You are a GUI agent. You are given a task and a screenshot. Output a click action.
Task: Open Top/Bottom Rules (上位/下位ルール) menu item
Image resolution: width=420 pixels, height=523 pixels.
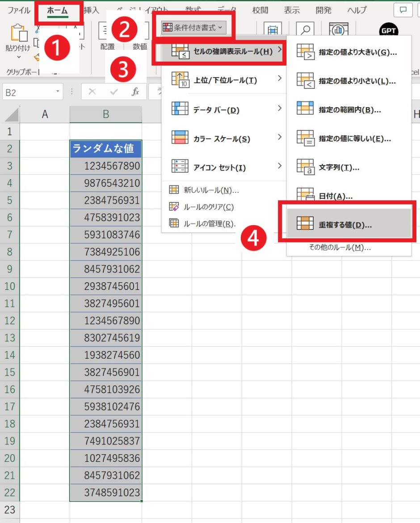click(223, 80)
